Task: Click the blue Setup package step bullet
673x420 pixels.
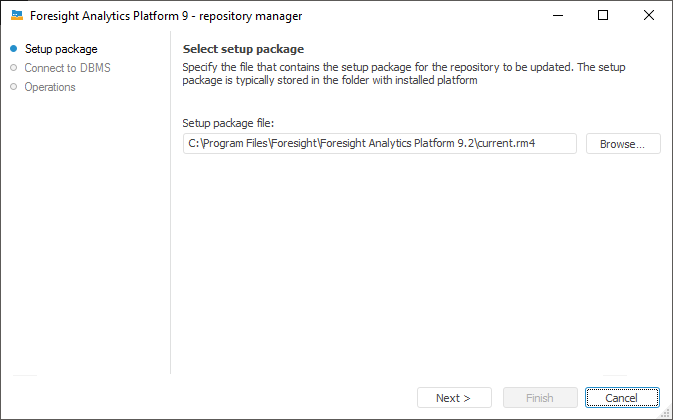Action: tap(14, 49)
